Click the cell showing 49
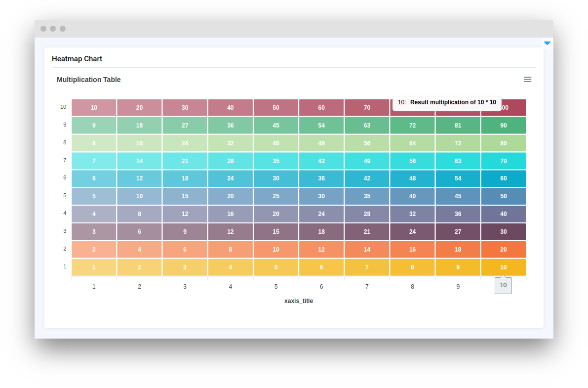The height and width of the screenshot is (388, 588). (x=367, y=161)
